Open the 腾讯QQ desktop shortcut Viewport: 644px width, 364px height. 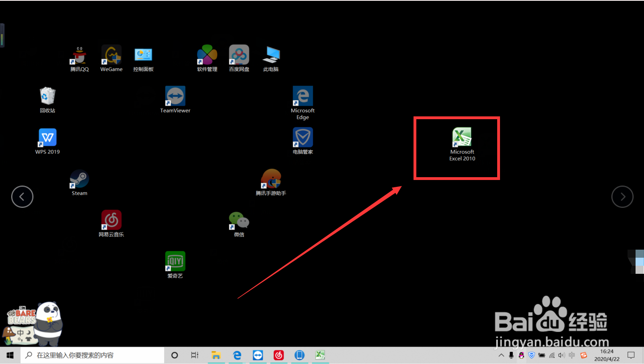click(79, 59)
